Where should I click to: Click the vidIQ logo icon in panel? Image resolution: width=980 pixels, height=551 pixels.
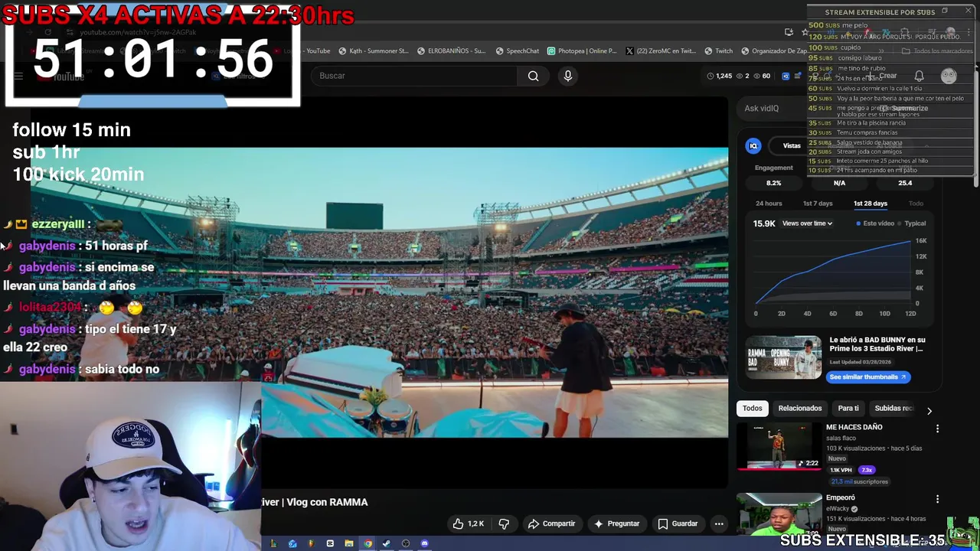[753, 145]
